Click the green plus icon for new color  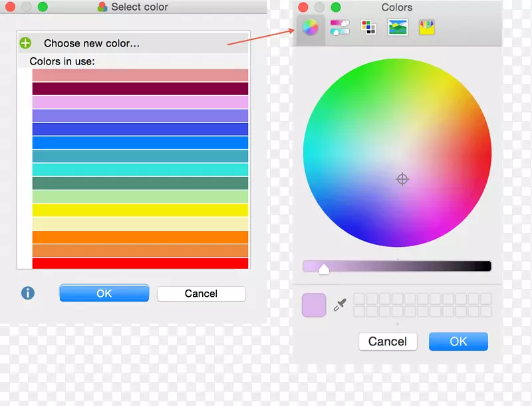click(x=25, y=43)
